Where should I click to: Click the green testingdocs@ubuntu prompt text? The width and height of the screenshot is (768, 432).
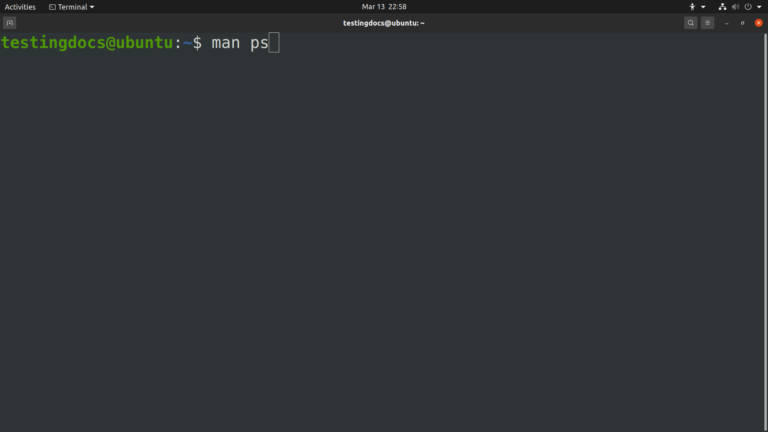pos(87,43)
